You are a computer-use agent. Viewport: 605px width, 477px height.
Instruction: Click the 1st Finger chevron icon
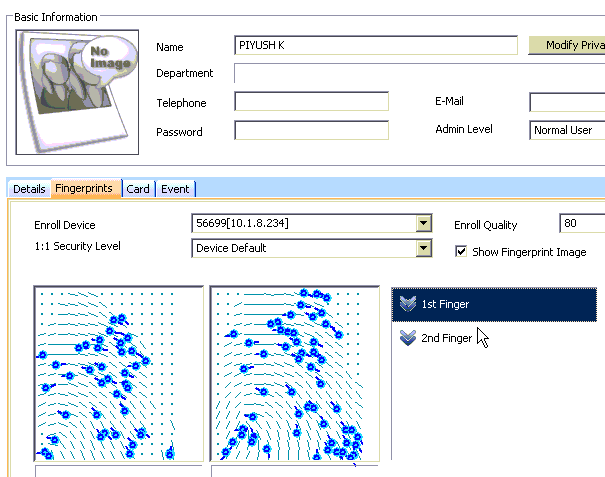point(406,304)
